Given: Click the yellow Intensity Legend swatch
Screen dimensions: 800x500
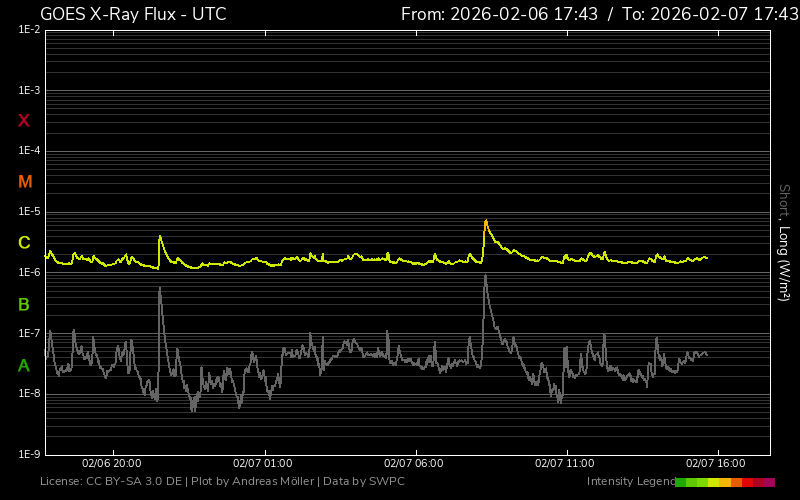Looking at the screenshot, I should pyautogui.click(x=713, y=482).
